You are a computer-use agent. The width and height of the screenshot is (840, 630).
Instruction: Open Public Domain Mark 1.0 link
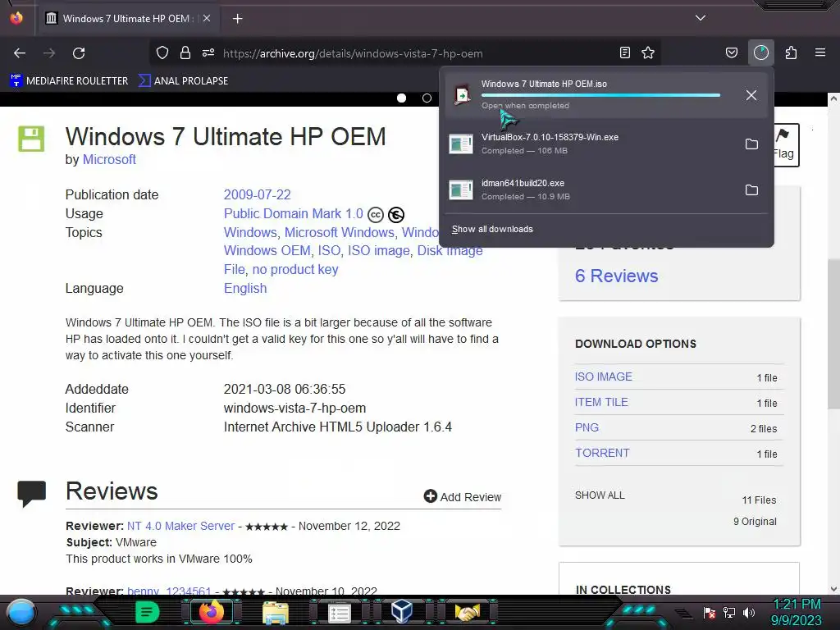(x=293, y=214)
